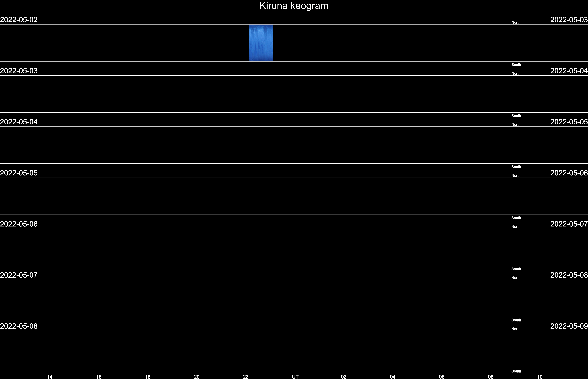The image size is (588, 379).
Task: Click North label of the 2022-05-02 row
Action: 516,22
